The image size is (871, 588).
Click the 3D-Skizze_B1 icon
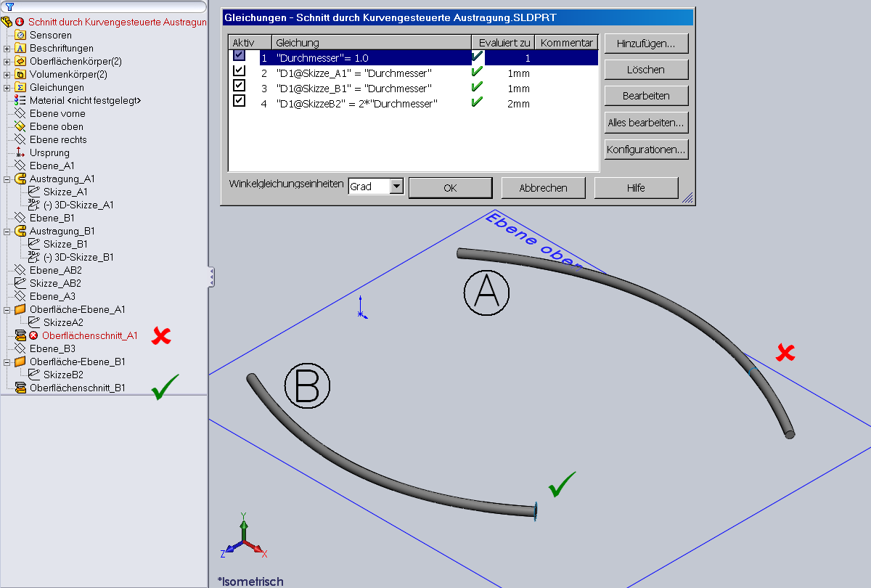click(34, 257)
